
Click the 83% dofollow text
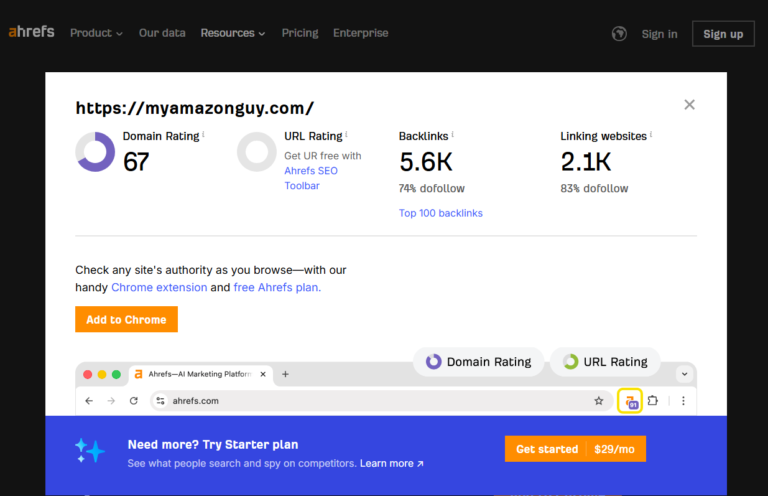(594, 189)
